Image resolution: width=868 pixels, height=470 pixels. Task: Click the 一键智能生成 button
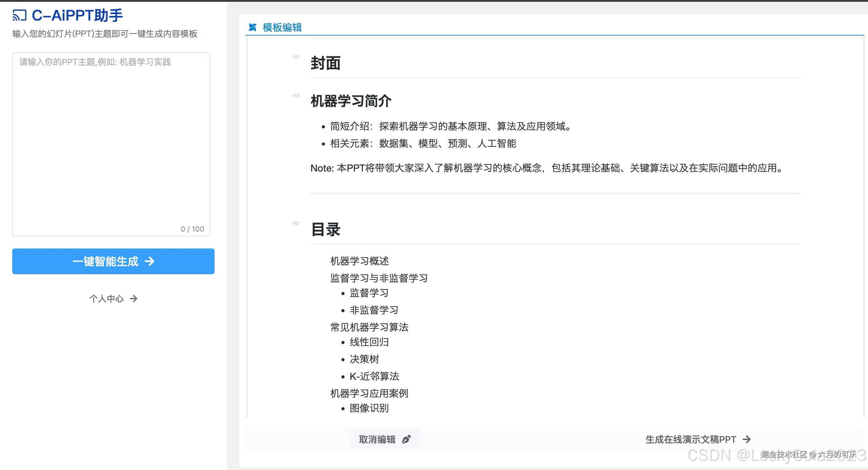coord(113,261)
